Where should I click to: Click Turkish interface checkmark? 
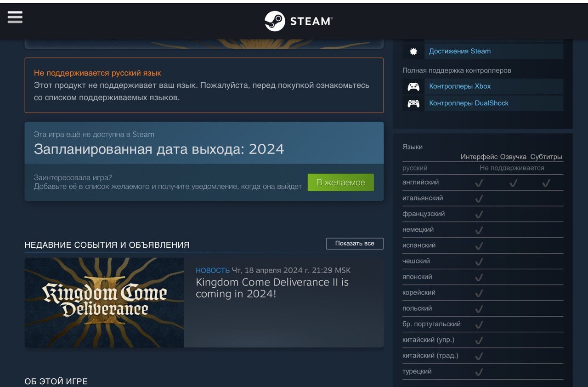(x=479, y=372)
